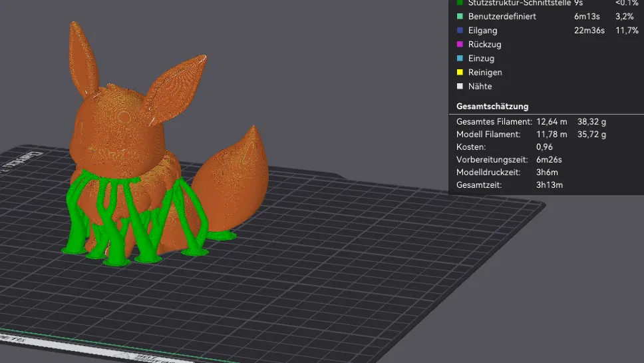The width and height of the screenshot is (644, 363).
Task: Click the light blue Einzug color swatch
Action: click(460, 59)
